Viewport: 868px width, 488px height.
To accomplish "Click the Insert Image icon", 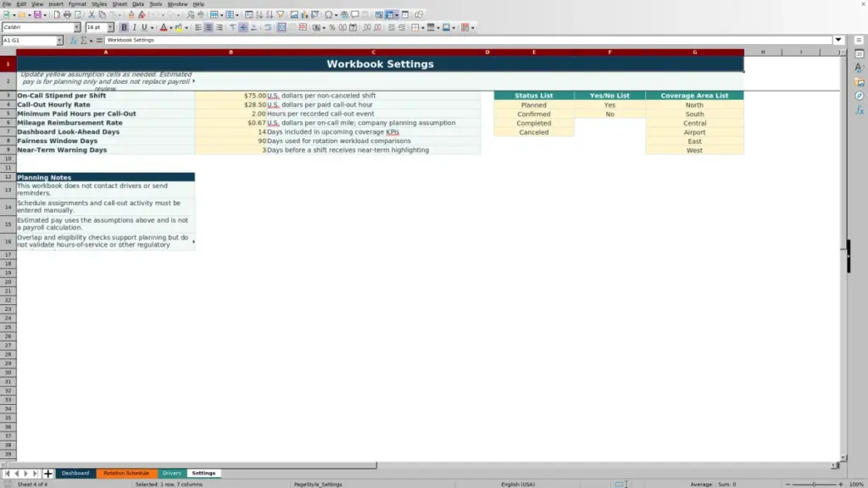I will [294, 14].
